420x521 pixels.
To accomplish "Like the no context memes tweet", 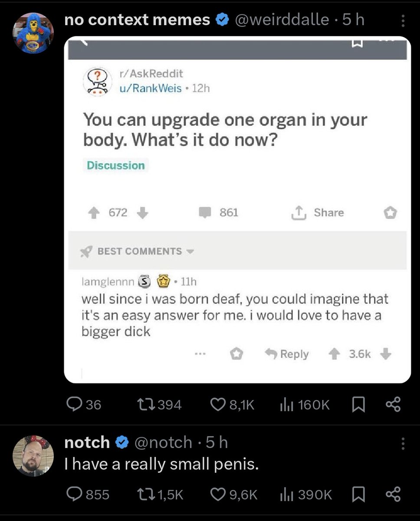I will (x=232, y=405).
